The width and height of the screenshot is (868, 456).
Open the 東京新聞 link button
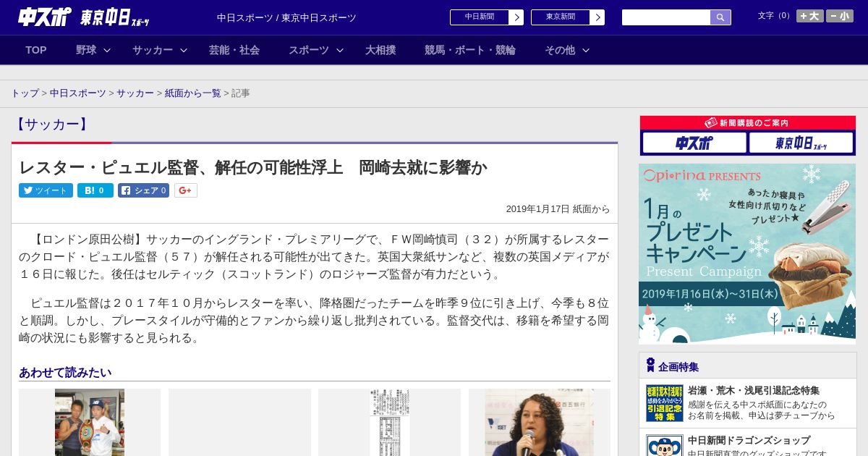[561, 17]
